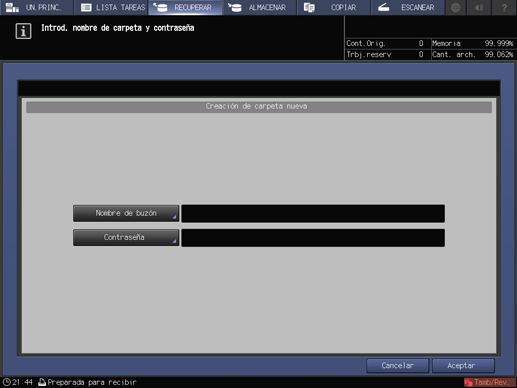
Task: Click the Creación de carpeta nueva header
Action: coord(259,107)
